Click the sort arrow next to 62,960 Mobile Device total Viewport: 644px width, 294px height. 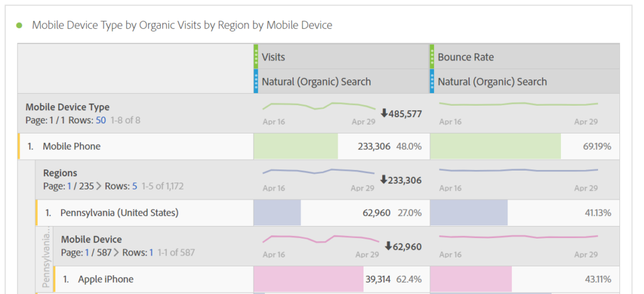pos(388,246)
